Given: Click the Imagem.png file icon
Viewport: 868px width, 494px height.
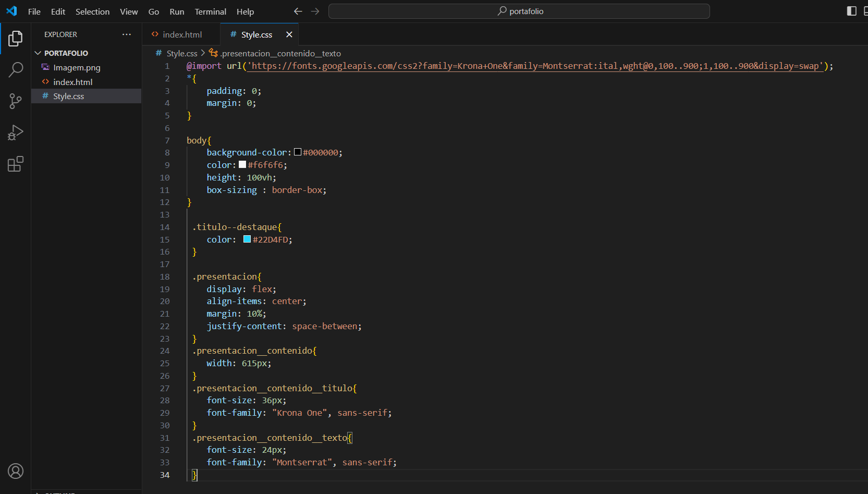Looking at the screenshot, I should 45,67.
